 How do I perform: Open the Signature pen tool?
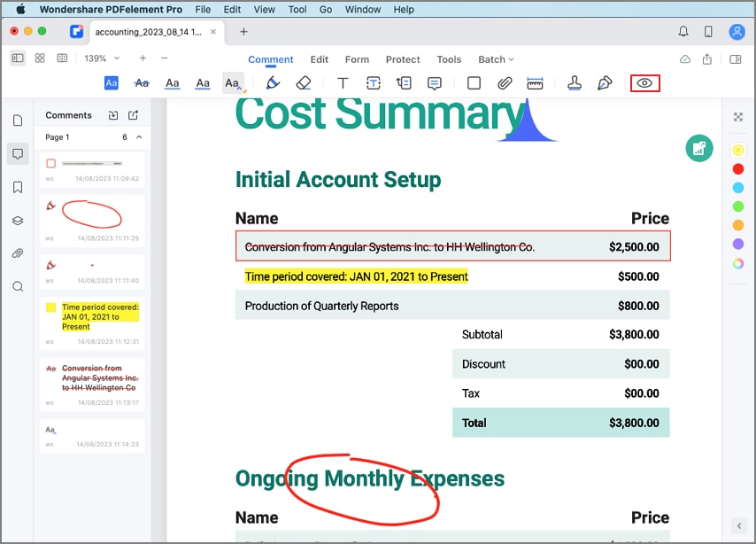tap(605, 83)
